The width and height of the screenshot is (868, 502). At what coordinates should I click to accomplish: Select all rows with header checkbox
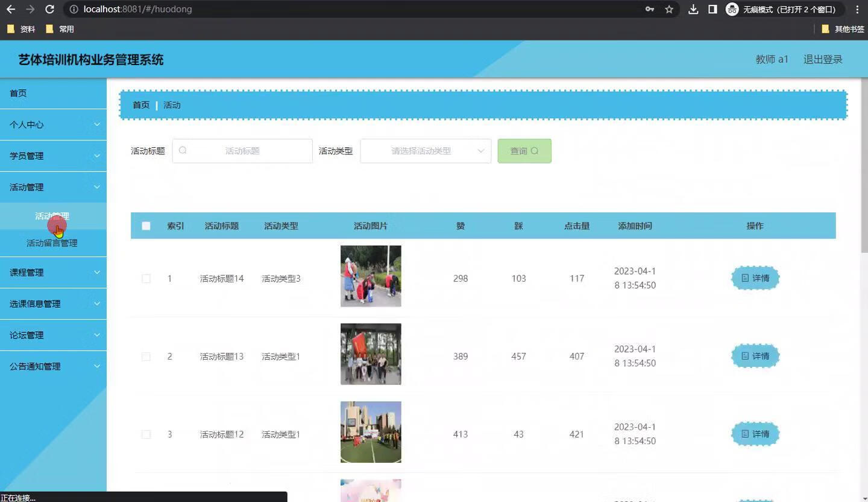click(x=146, y=226)
